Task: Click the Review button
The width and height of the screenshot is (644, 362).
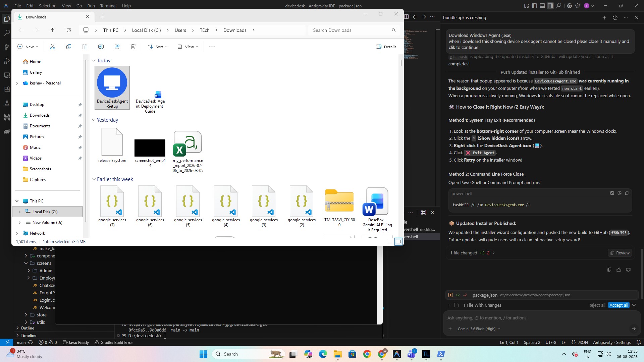Action: [620, 253]
